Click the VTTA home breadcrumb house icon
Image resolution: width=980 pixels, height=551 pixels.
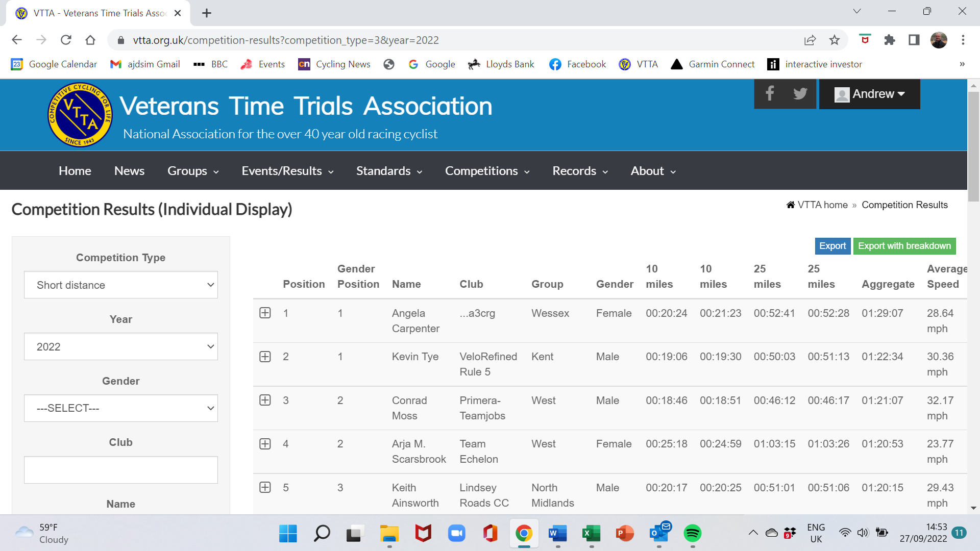click(x=790, y=204)
